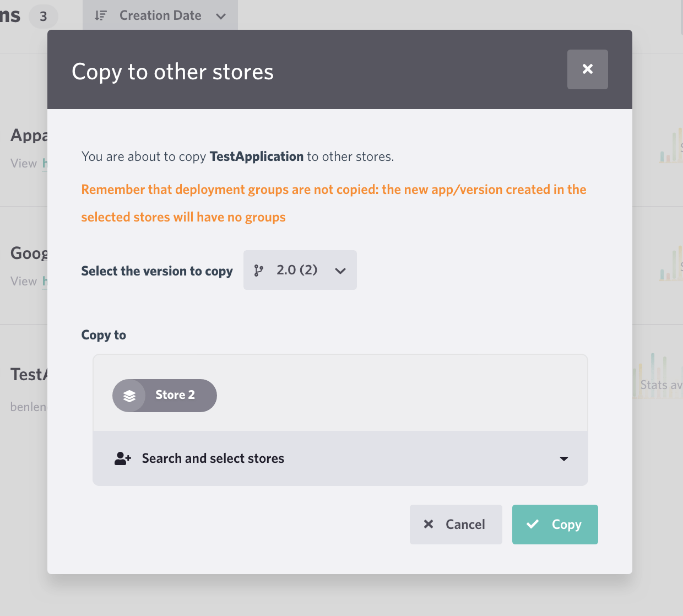683x616 pixels.
Task: Click the branch icon in the version selector
Action: point(258,270)
